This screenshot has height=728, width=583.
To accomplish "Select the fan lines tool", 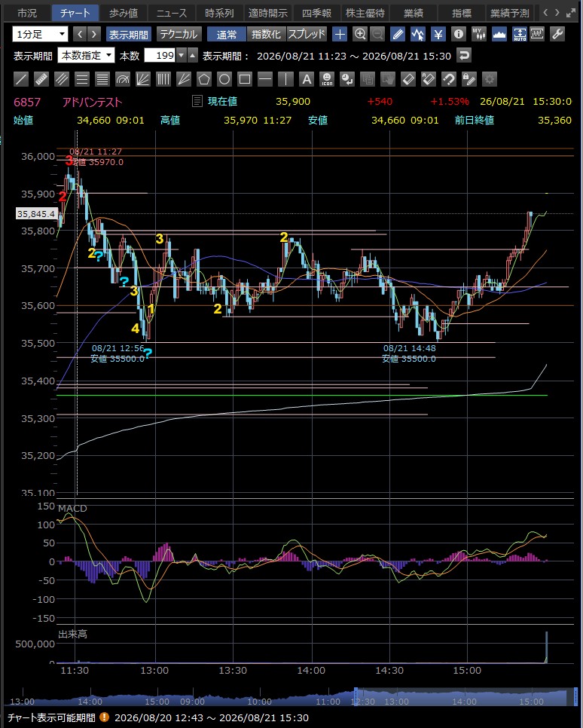I will 143,79.
